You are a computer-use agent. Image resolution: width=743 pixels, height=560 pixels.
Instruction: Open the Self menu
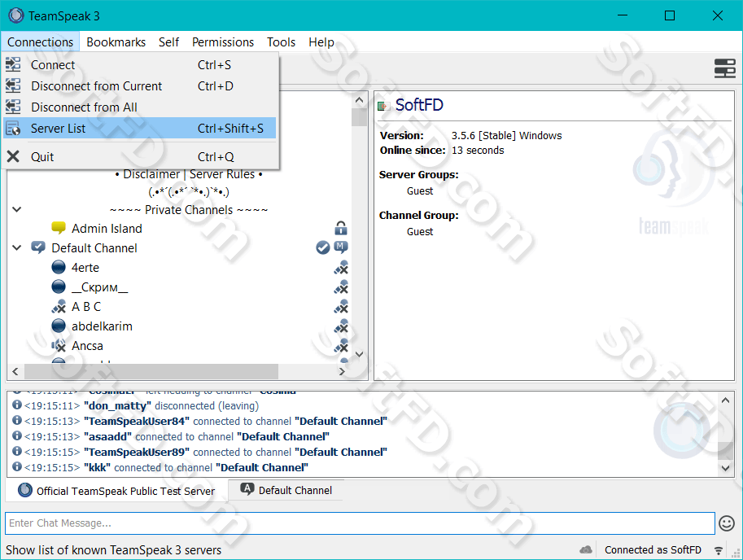(x=168, y=42)
